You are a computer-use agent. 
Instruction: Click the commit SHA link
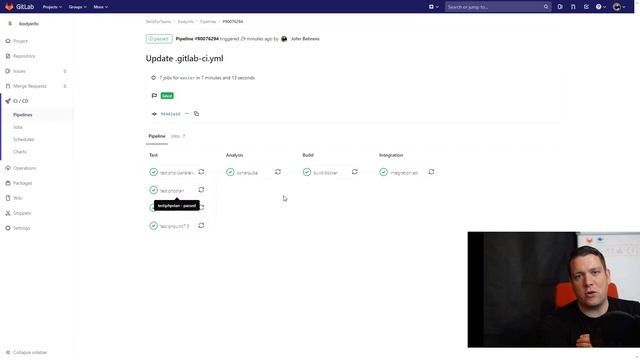coord(170,114)
